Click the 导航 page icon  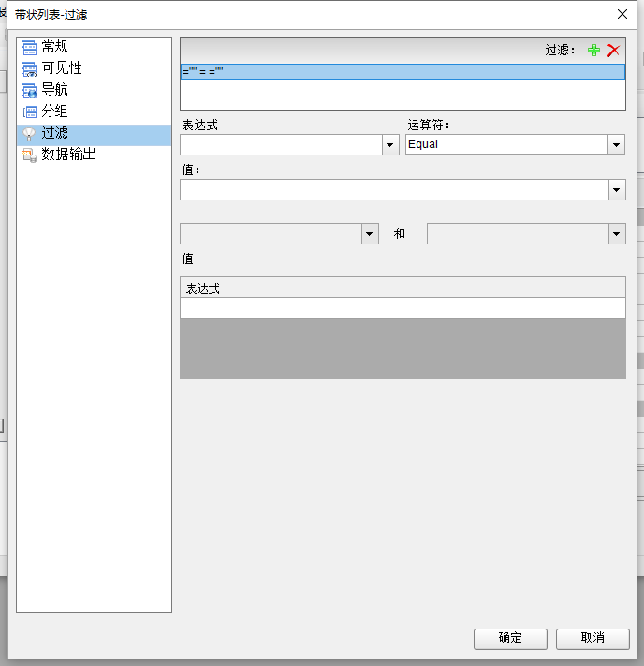coord(29,91)
